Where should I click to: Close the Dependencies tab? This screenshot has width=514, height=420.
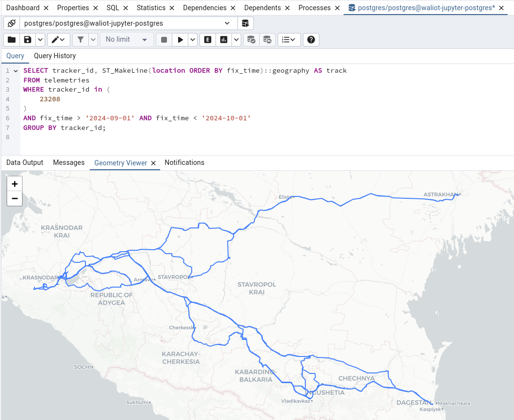coord(233,8)
